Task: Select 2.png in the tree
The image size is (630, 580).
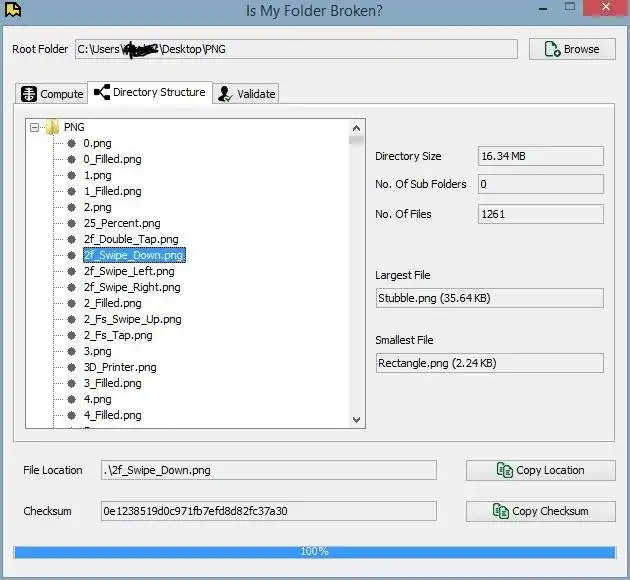Action: (97, 207)
